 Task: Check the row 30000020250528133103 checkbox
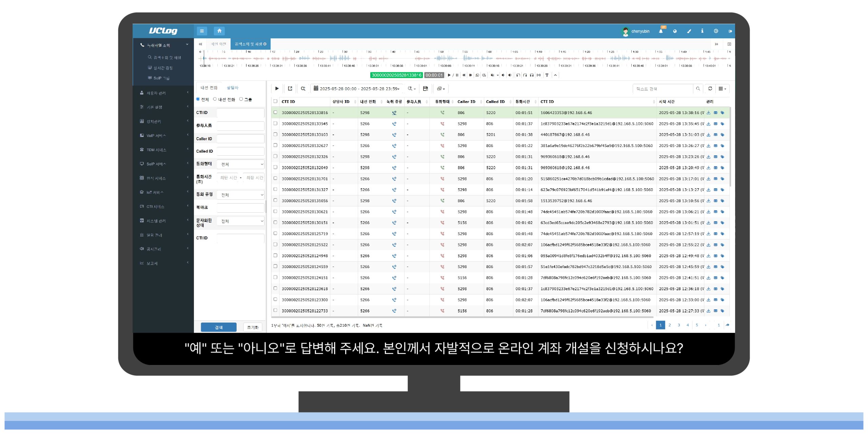(x=275, y=134)
